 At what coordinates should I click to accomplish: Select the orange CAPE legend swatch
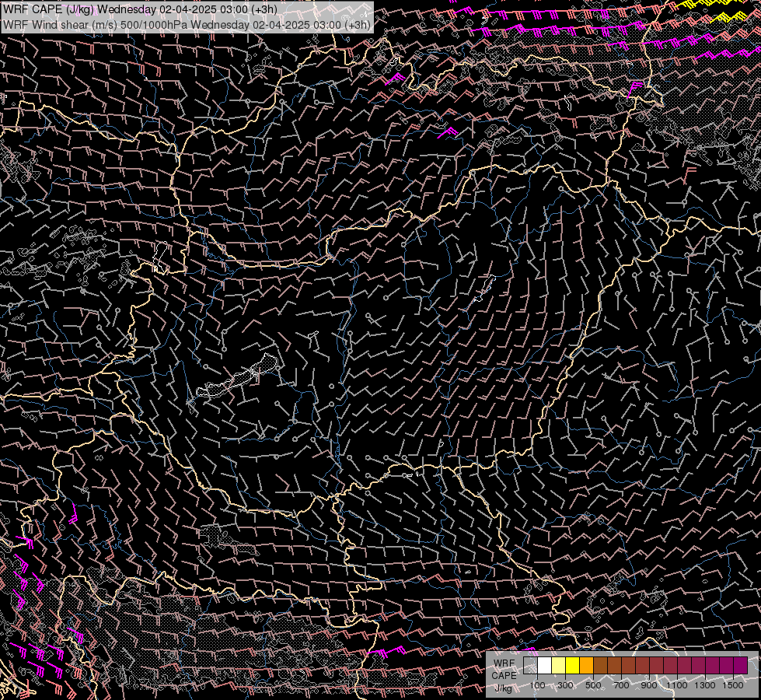pos(586,665)
